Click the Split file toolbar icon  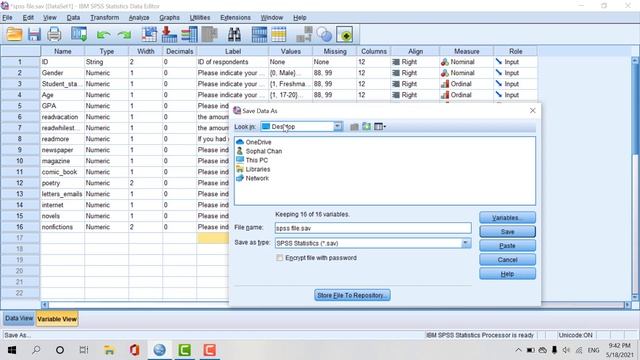click(x=304, y=34)
